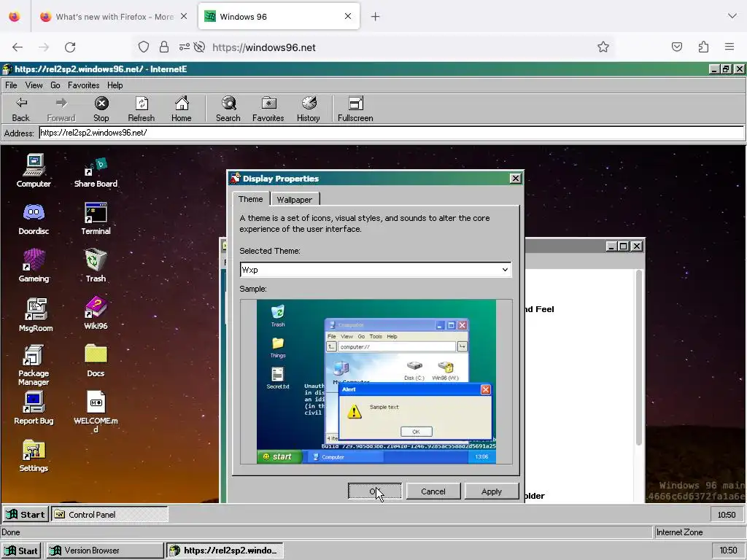Expand the Firefox list all tabs chevron
The image size is (747, 560).
732,16
